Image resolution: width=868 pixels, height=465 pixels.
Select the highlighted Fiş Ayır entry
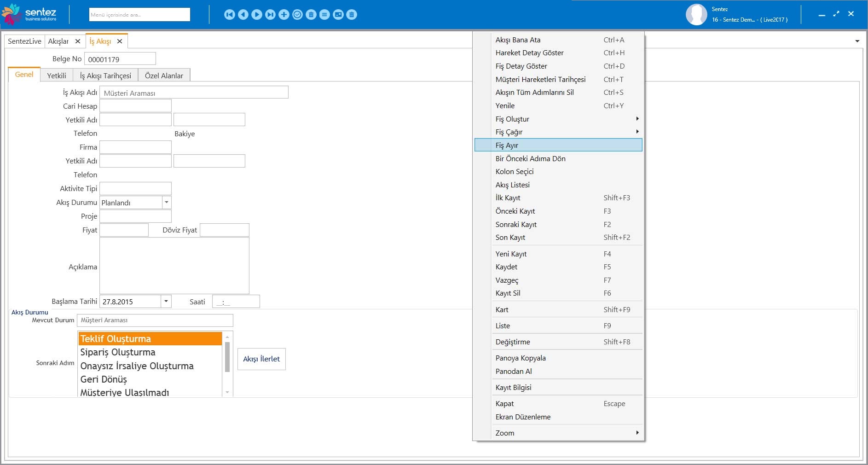(x=558, y=145)
